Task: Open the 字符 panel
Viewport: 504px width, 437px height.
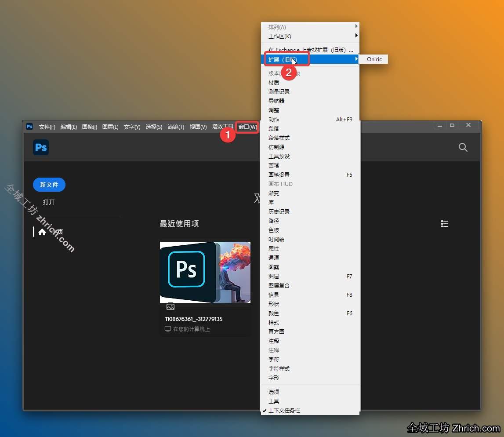Action: click(310, 360)
